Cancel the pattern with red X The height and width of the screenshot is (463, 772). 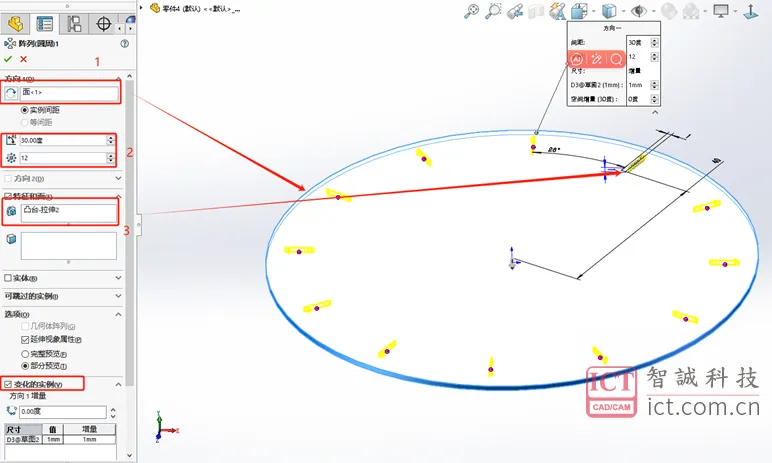[23, 59]
